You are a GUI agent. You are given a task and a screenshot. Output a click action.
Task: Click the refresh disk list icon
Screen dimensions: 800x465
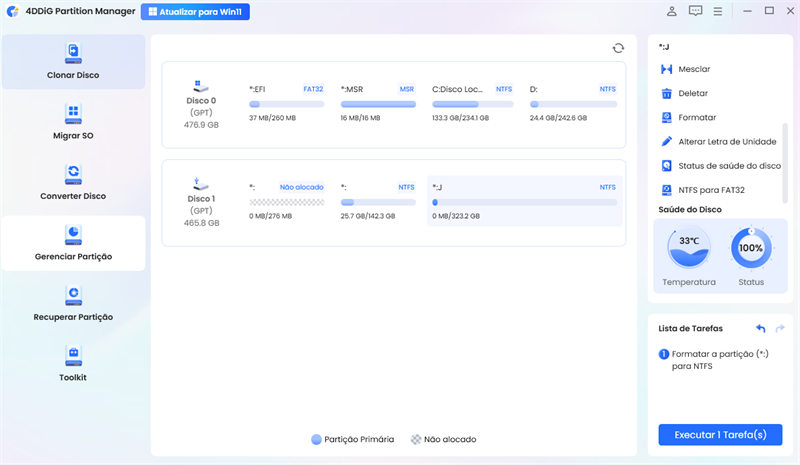point(618,48)
